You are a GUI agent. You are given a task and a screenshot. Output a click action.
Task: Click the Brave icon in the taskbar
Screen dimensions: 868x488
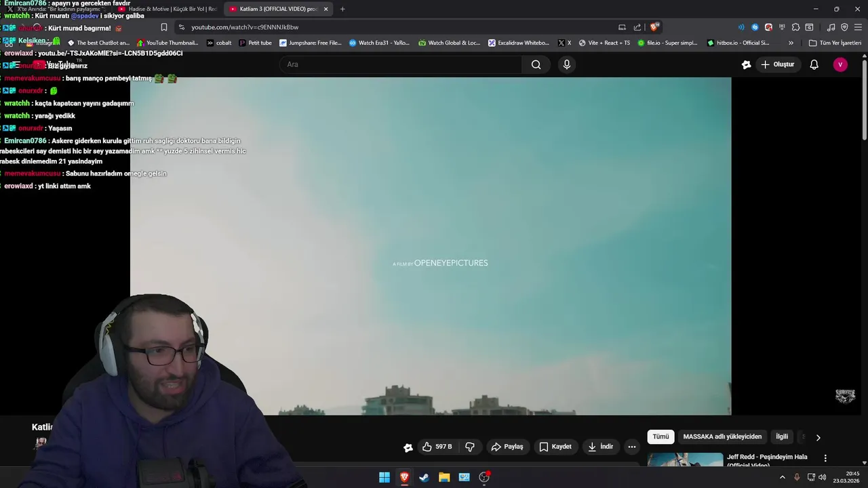tap(404, 477)
